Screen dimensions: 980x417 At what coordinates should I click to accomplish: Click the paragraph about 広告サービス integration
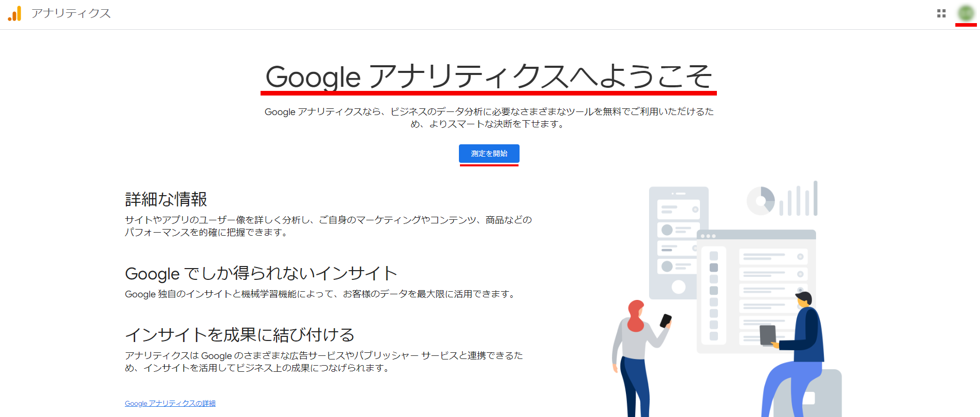pos(324,362)
